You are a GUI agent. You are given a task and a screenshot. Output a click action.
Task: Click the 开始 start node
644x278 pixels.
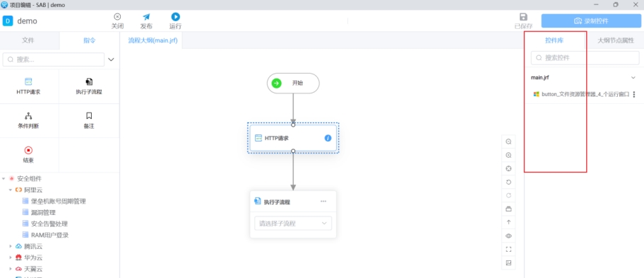pos(293,83)
